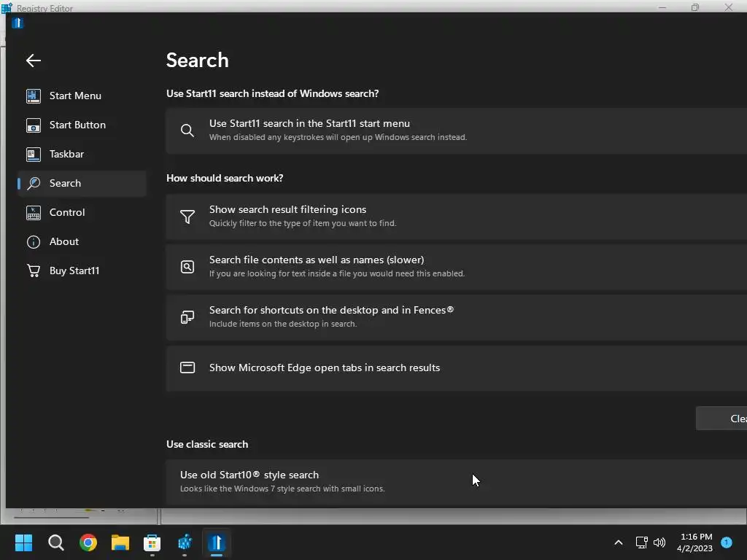Click the Start Menu sidebar icon

tap(34, 96)
